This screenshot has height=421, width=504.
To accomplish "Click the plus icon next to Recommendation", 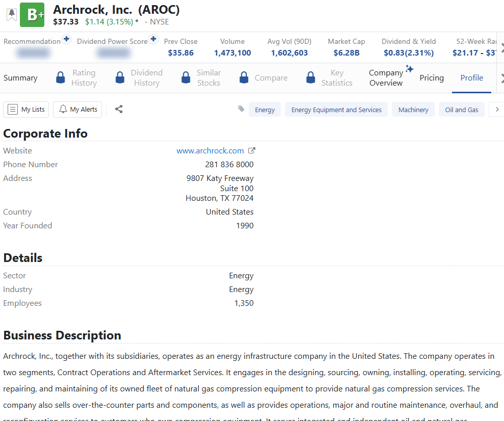I will [x=66, y=39].
